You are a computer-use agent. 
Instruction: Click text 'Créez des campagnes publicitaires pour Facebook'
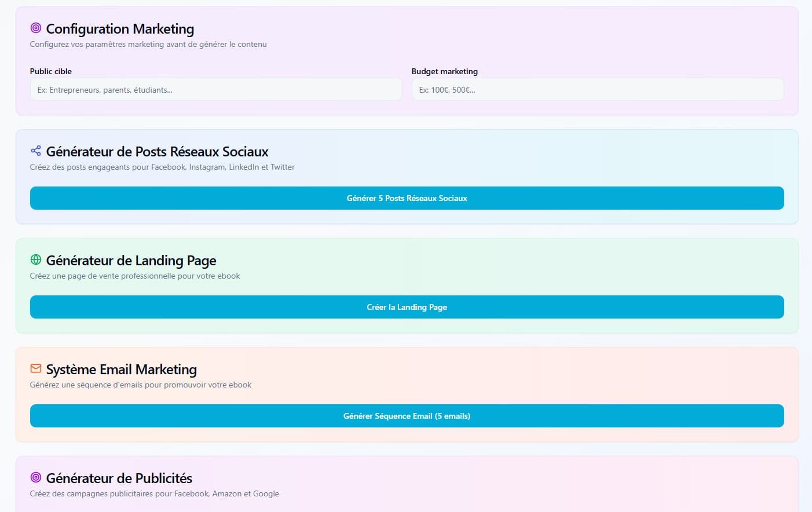[120, 493]
